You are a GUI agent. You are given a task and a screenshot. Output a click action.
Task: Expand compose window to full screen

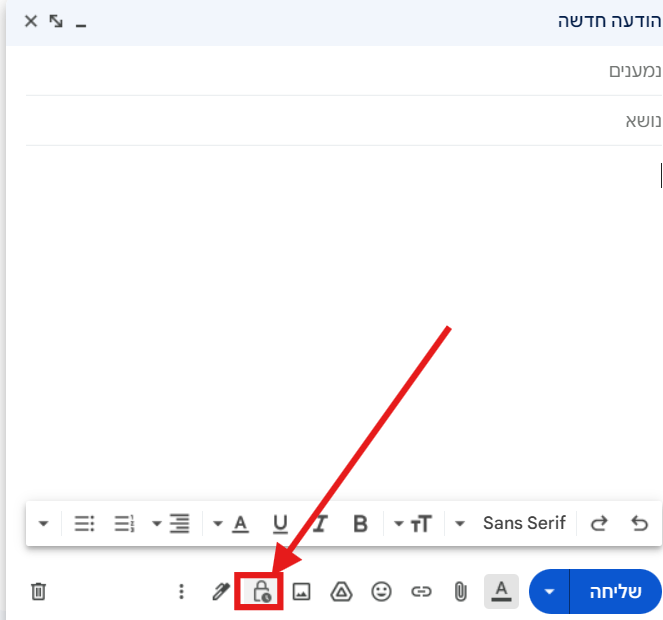(x=56, y=21)
